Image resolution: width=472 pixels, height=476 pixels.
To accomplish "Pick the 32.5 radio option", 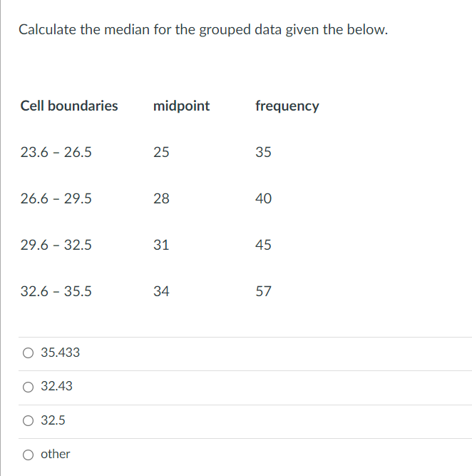I will click(x=29, y=420).
